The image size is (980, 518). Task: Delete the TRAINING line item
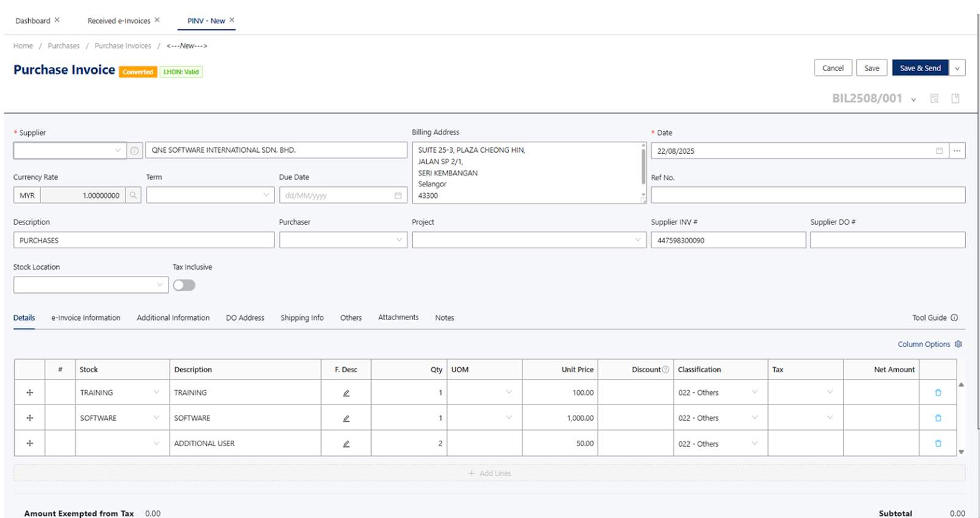(938, 392)
